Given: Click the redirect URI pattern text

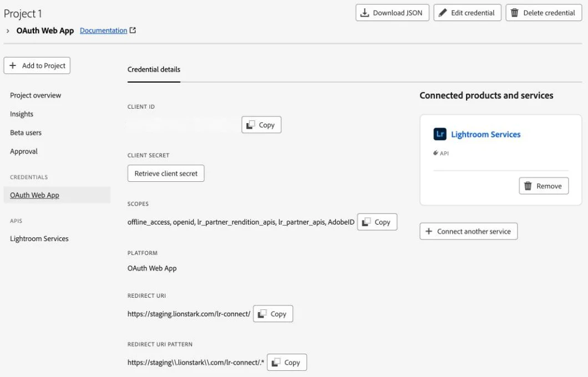Looking at the screenshot, I should [196, 363].
